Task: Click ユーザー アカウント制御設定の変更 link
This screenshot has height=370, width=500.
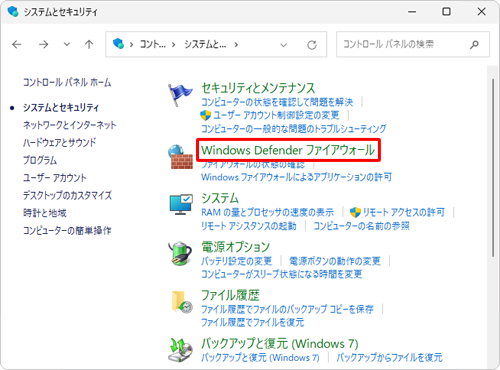Action: (x=276, y=115)
